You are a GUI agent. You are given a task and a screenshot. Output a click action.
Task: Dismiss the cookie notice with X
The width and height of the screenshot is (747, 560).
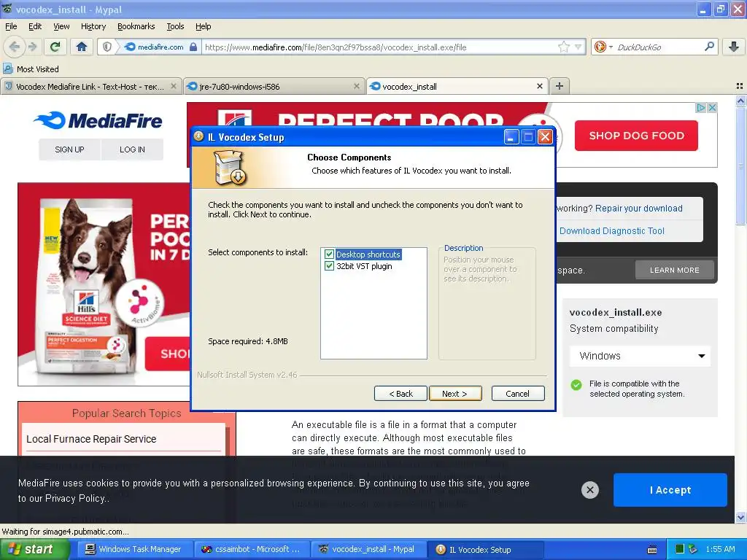tap(589, 489)
